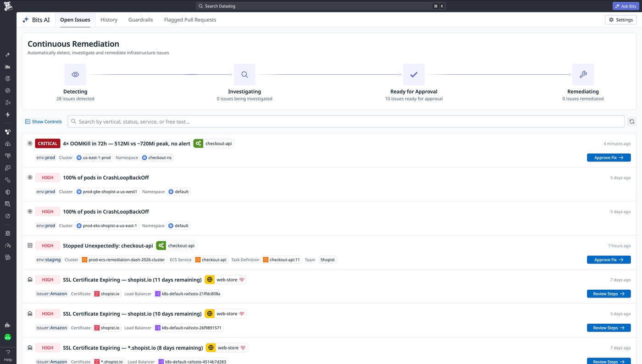Screen dimensions: 642x364
Task: Switch to the History tab
Action: pyautogui.click(x=109, y=20)
